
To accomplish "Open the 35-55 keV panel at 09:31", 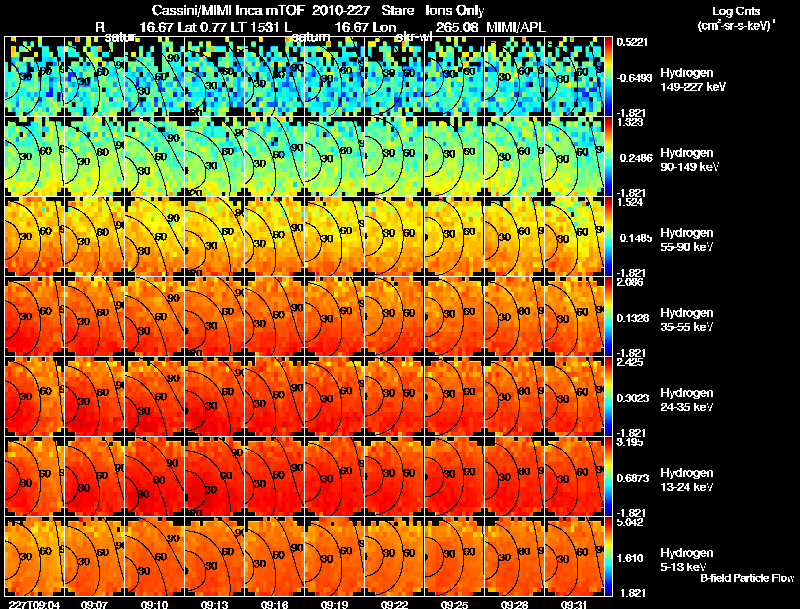I will coord(574,317).
